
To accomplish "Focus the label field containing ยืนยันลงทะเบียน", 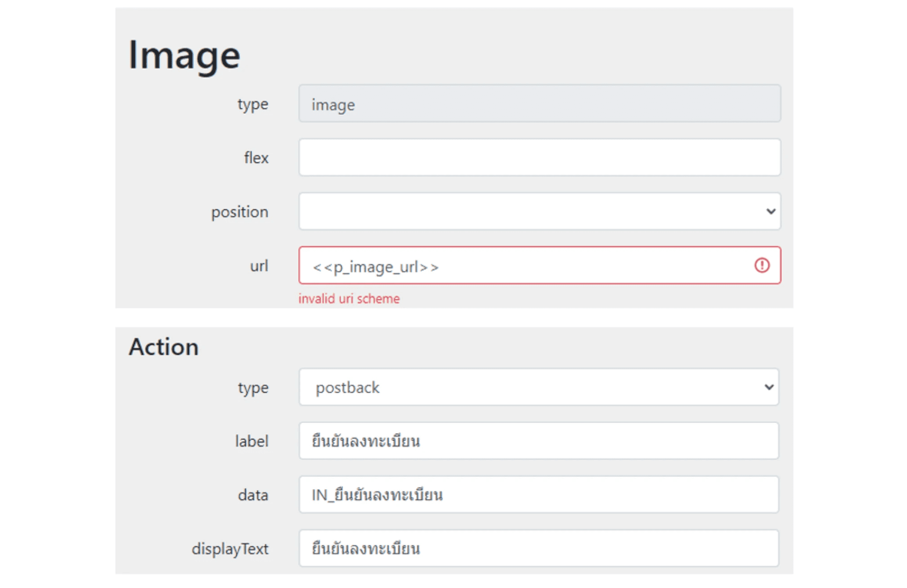I will pyautogui.click(x=540, y=441).
